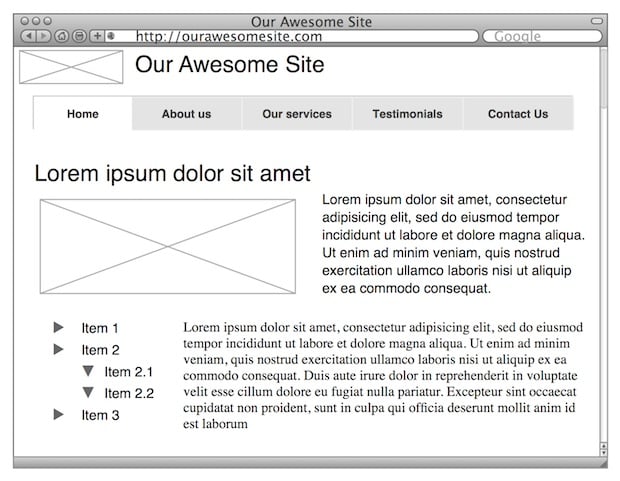
Task: Click the site logo placeholder image
Action: coord(71,67)
